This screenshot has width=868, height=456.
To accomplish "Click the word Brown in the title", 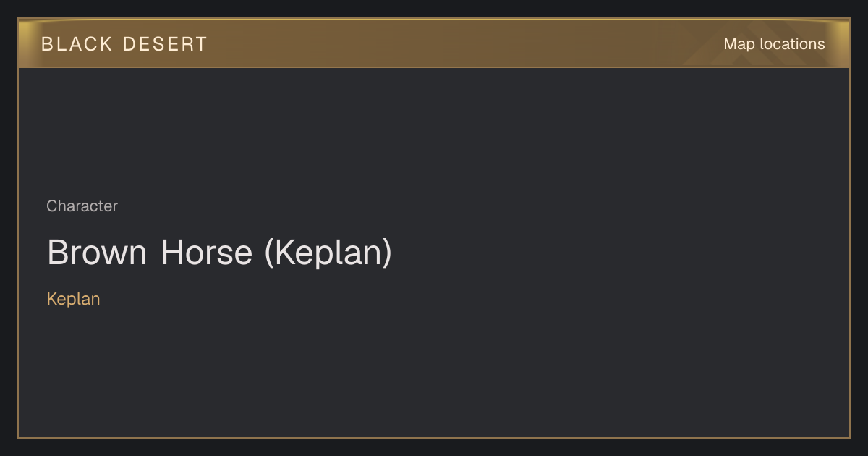I will click(x=97, y=253).
